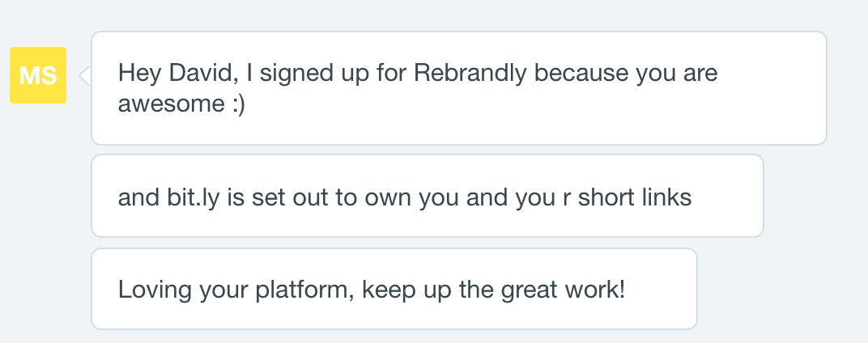Screen dimensions: 868x343
Task: Click the speech bubble pointer beside the avatar
Action: [85, 76]
